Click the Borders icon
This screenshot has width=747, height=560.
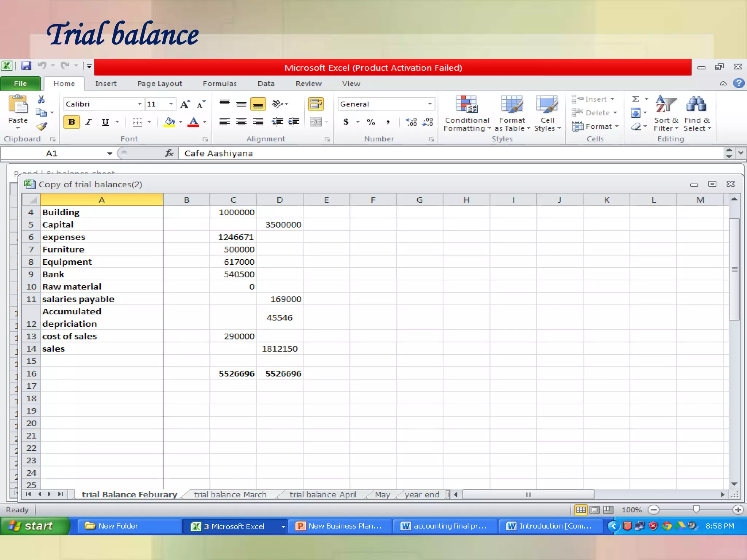[x=138, y=122]
